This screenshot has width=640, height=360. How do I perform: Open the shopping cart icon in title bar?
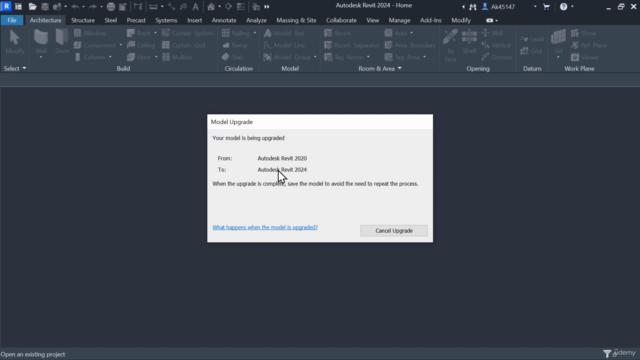tap(547, 7)
